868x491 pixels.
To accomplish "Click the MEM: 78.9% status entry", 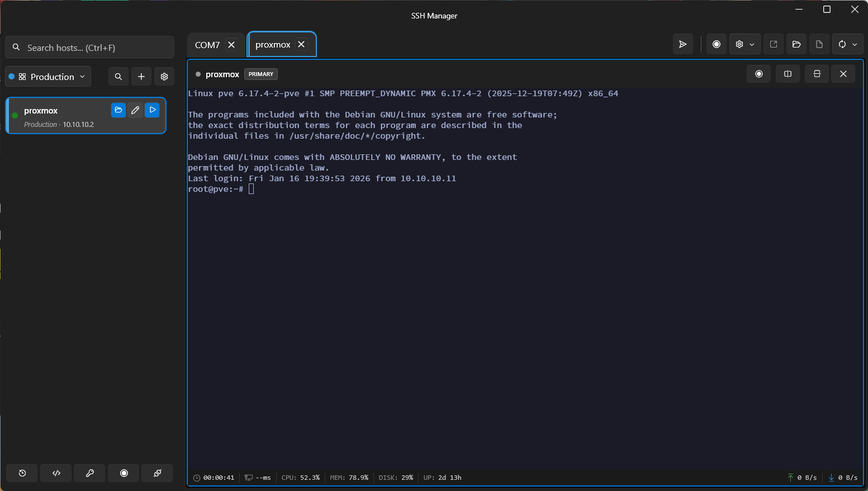I will [x=349, y=478].
